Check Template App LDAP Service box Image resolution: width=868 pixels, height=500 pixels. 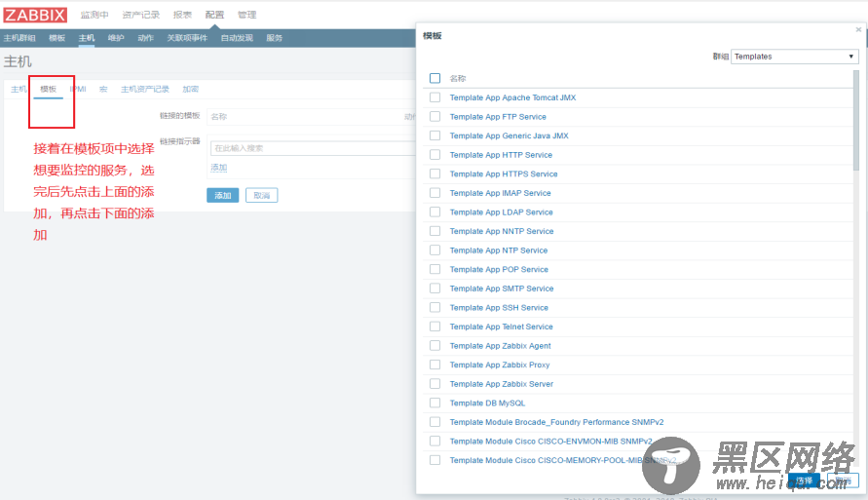click(435, 212)
